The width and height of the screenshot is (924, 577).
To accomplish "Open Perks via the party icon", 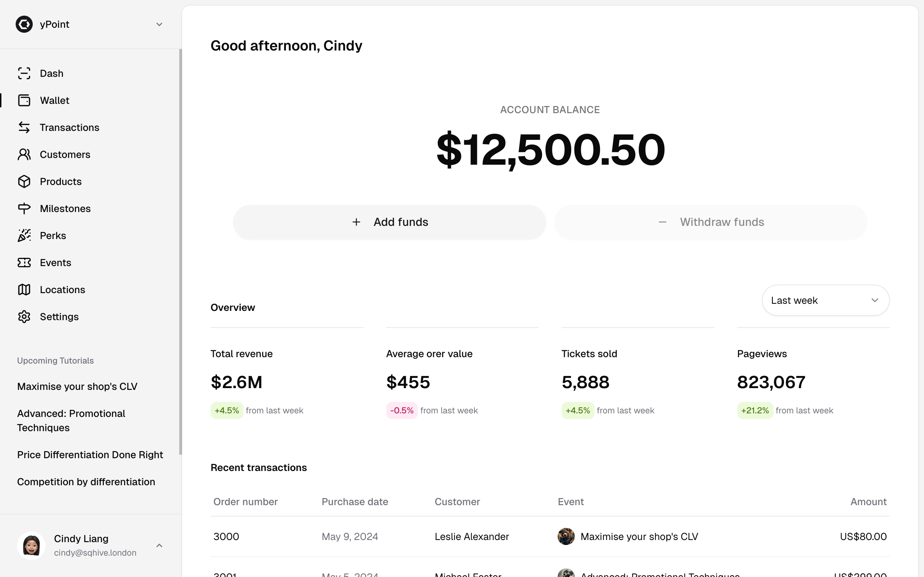I will pyautogui.click(x=24, y=235).
